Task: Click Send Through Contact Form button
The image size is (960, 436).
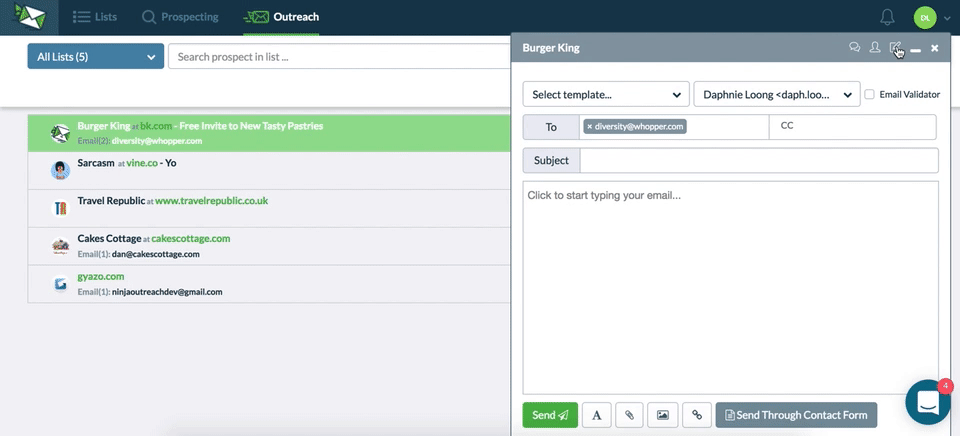Action: (x=796, y=415)
